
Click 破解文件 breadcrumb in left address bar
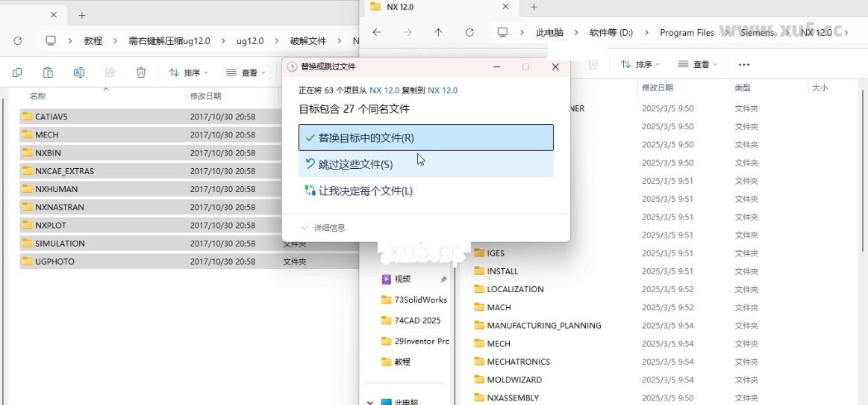pos(308,41)
